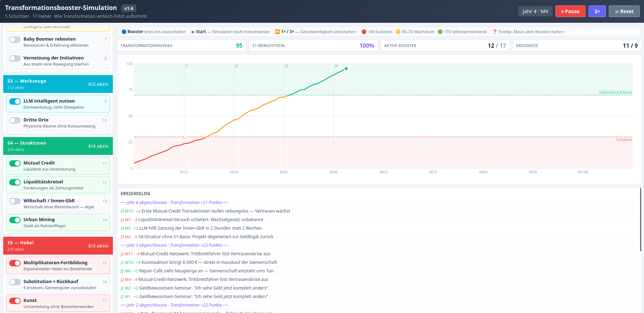Switch speed with the 3× button
Screen dimensions: 644x313
coord(597,11)
